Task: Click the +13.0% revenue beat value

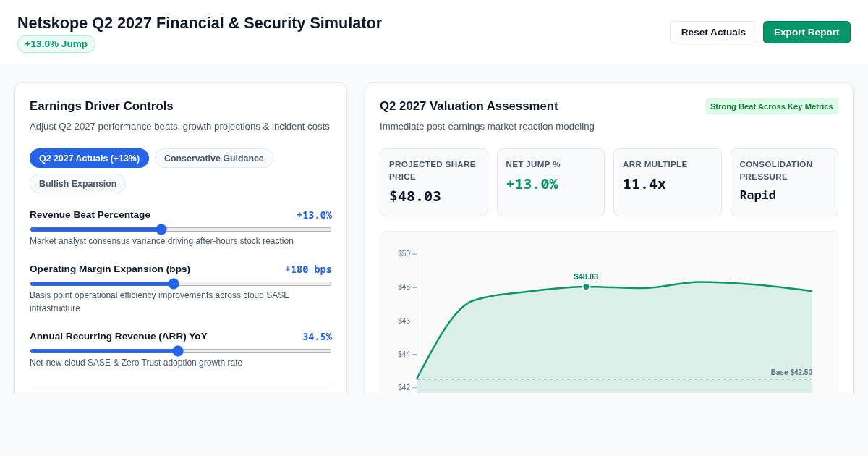Action: [x=314, y=215]
